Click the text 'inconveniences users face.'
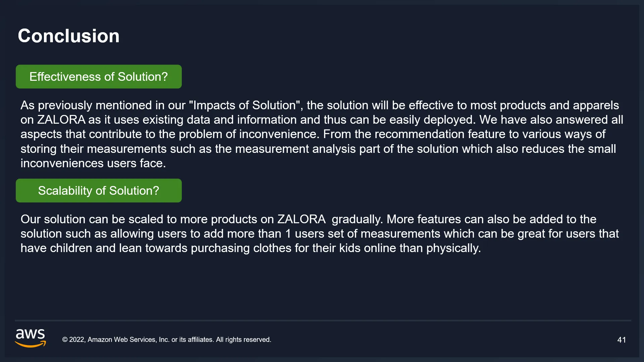 [x=93, y=163]
